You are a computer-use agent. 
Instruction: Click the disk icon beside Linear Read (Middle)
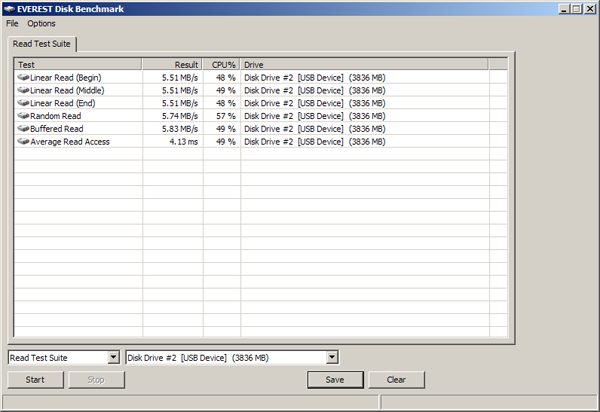tap(23, 90)
